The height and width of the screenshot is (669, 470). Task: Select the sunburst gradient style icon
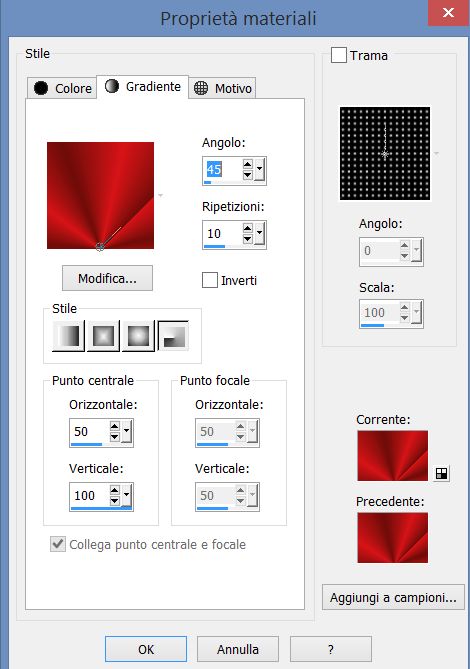click(138, 336)
